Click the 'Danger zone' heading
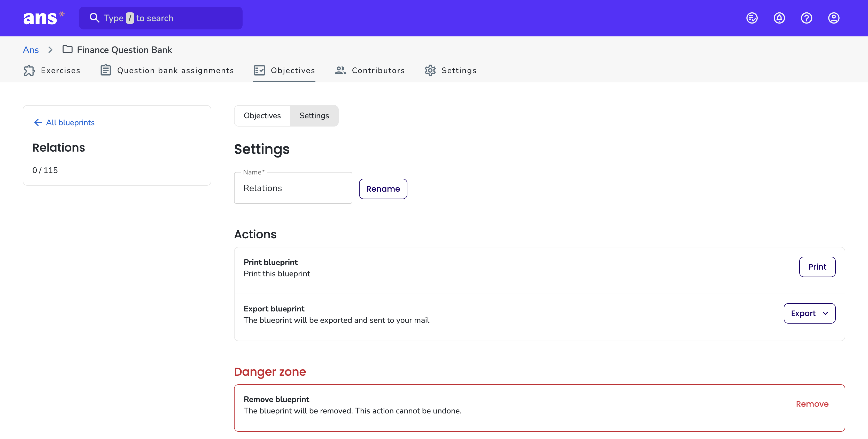This screenshot has width=868, height=439. 270,372
